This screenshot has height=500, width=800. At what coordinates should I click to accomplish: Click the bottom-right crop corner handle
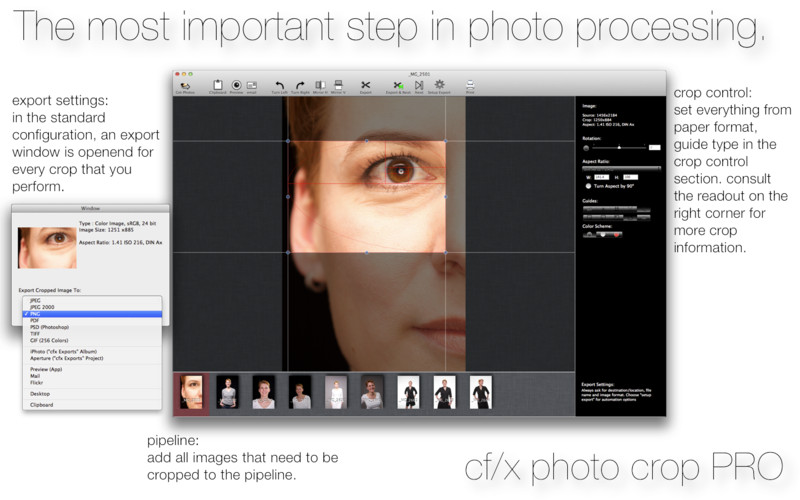(446, 253)
